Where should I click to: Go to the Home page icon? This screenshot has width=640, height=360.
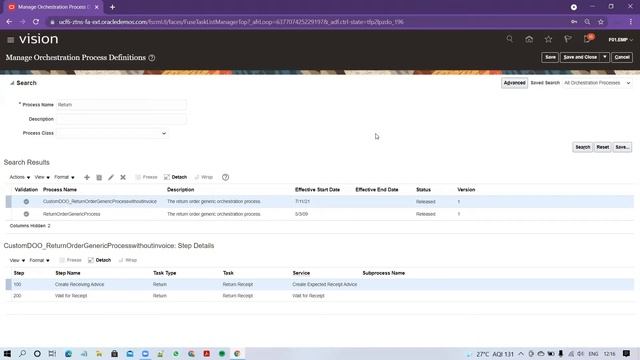coord(529,39)
